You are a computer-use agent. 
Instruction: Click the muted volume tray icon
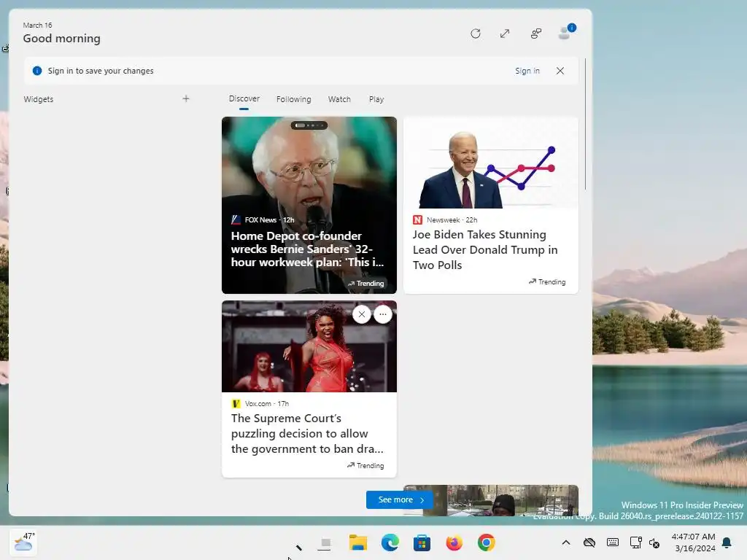coord(654,543)
